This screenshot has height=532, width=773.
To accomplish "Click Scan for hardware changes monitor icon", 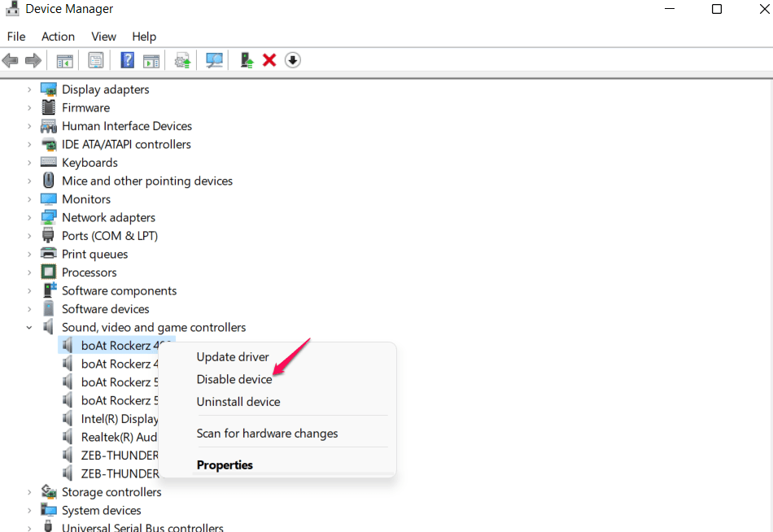I will [x=214, y=61].
